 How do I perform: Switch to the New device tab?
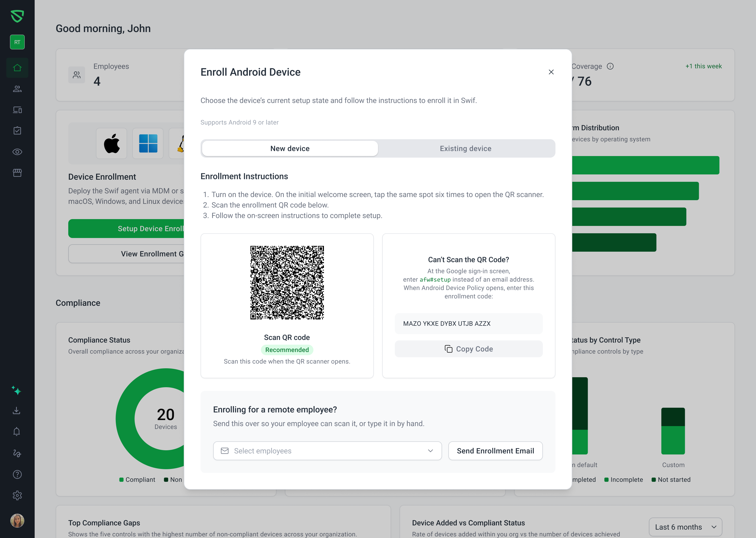pos(290,148)
